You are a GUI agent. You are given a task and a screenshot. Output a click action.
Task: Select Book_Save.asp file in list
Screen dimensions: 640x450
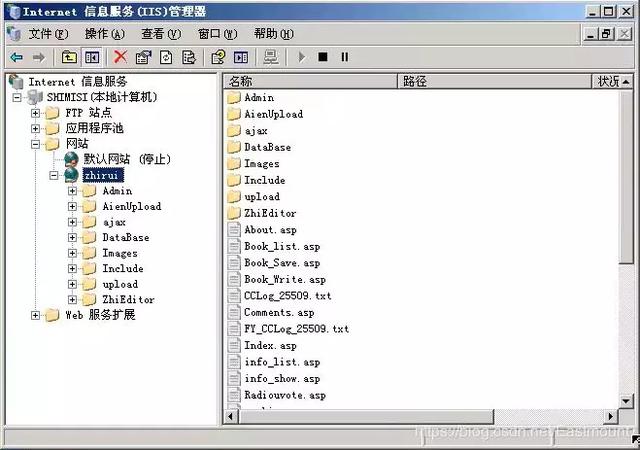pos(282,263)
